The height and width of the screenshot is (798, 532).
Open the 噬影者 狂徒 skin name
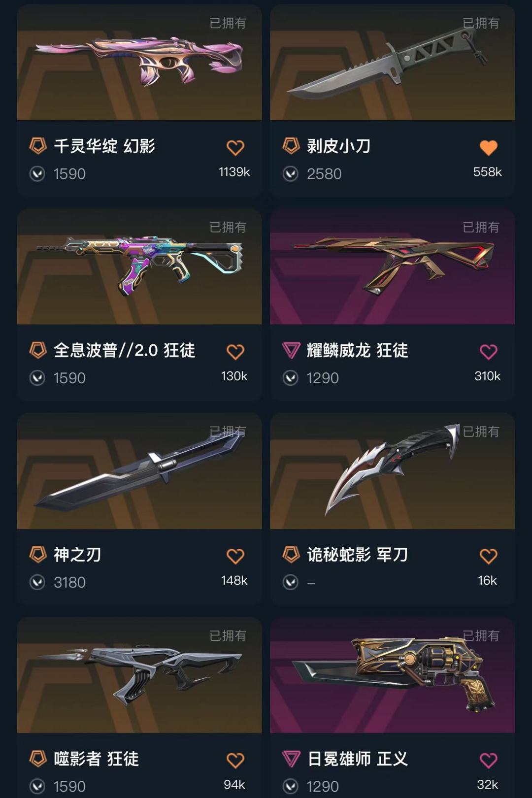click(97, 759)
